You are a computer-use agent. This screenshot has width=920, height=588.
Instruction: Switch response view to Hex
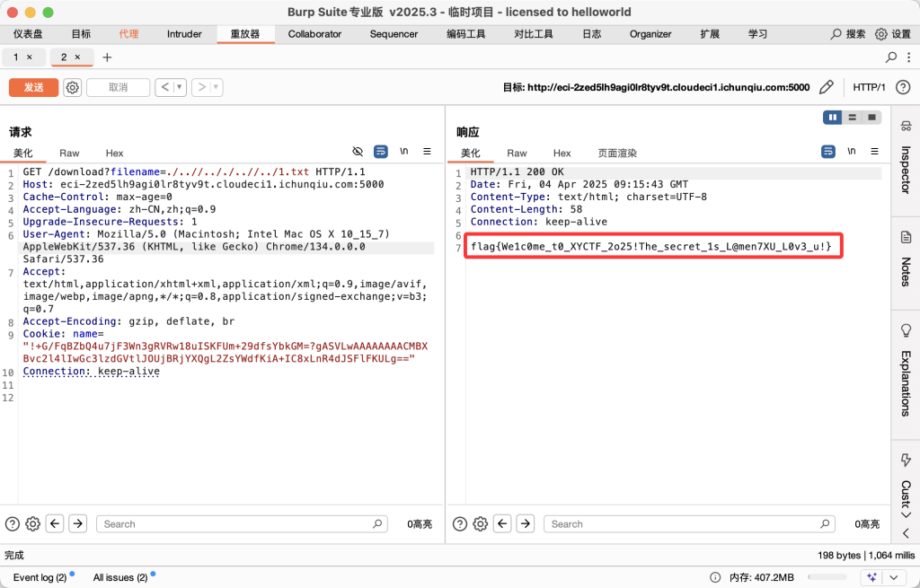coord(562,153)
